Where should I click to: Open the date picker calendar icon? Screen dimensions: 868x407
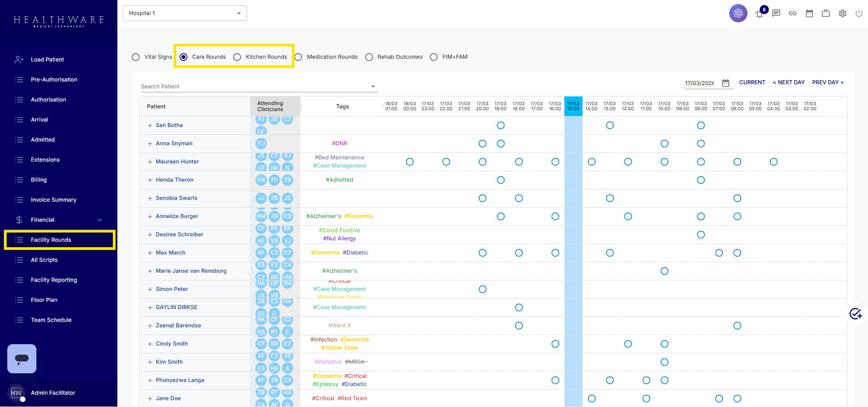click(726, 83)
